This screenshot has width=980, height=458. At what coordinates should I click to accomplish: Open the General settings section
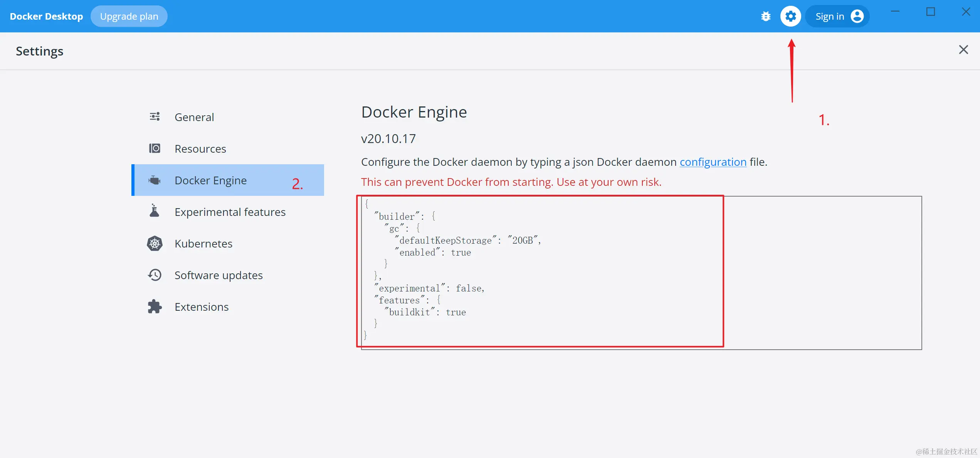pos(194,117)
